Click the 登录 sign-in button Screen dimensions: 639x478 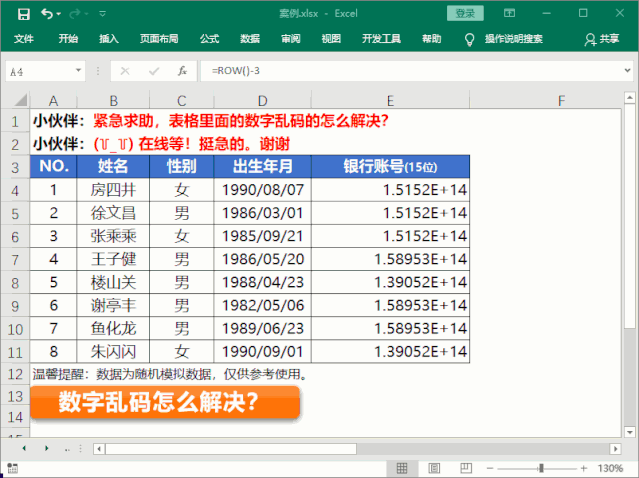(x=465, y=14)
